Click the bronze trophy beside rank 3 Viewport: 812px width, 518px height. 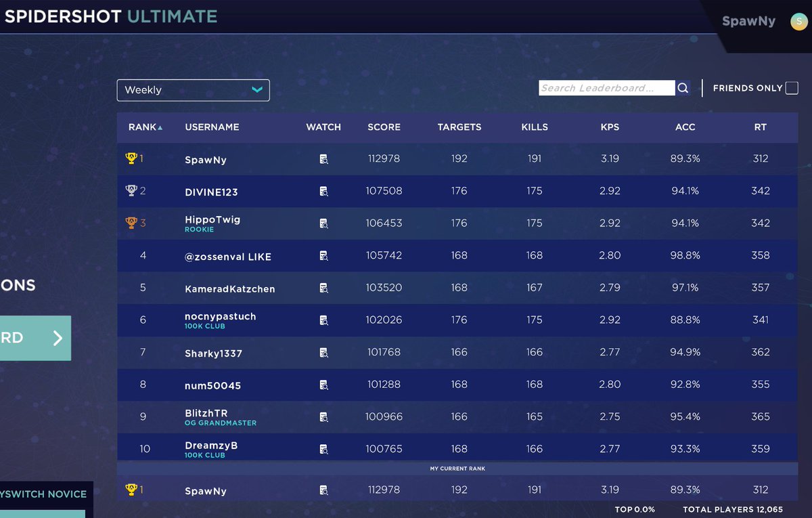[131, 223]
